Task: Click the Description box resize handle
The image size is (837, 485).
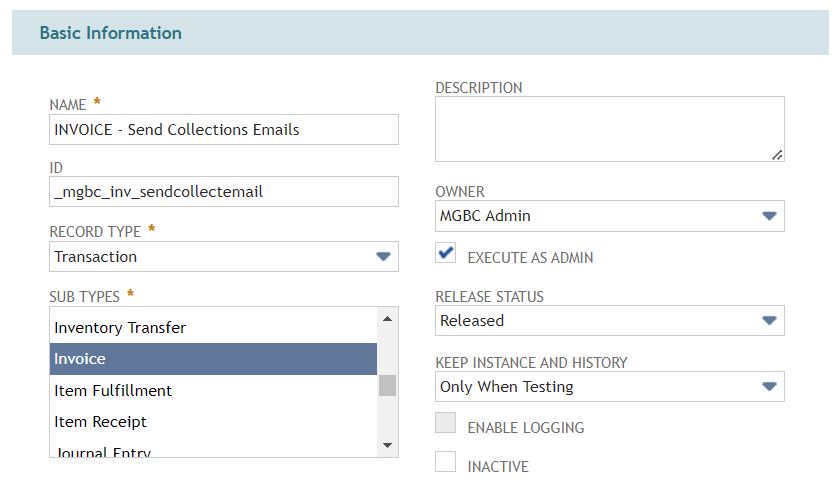Action: pyautogui.click(x=777, y=155)
